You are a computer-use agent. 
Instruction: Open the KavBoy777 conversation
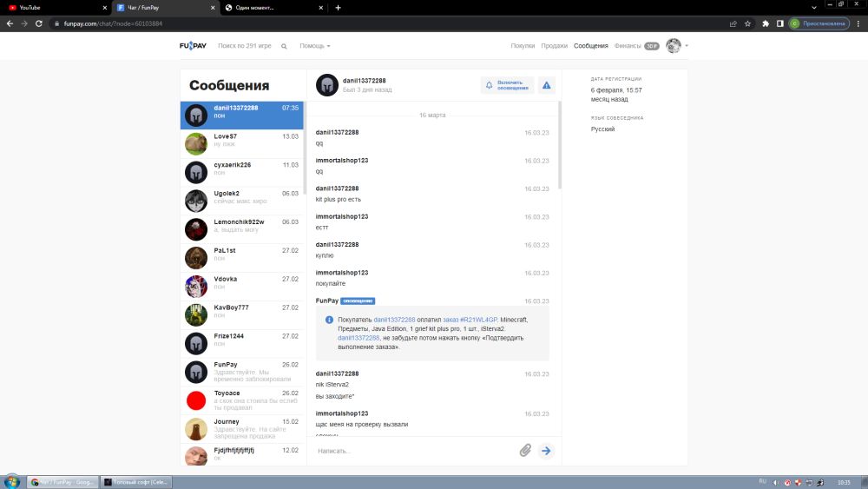242,315
